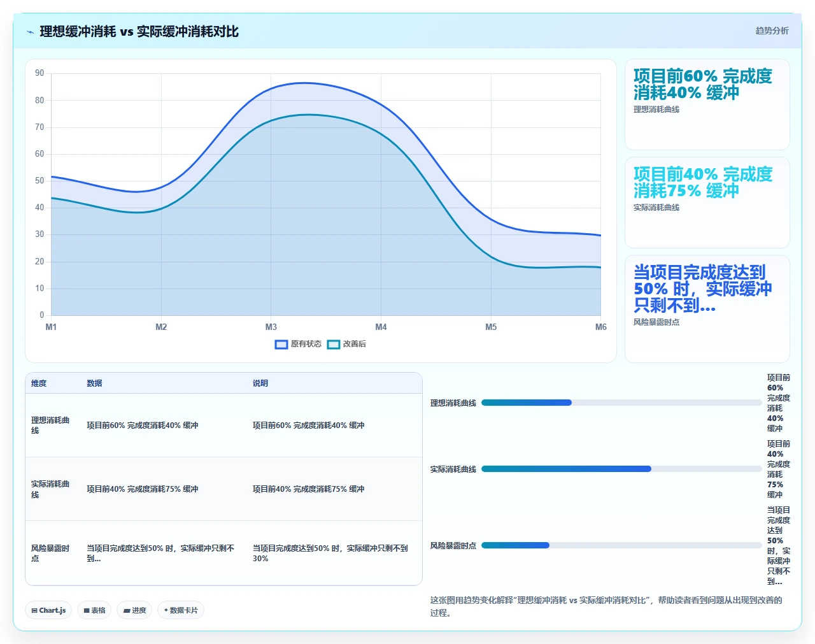
Task: Sort by the 维度 column header
Action: [39, 383]
